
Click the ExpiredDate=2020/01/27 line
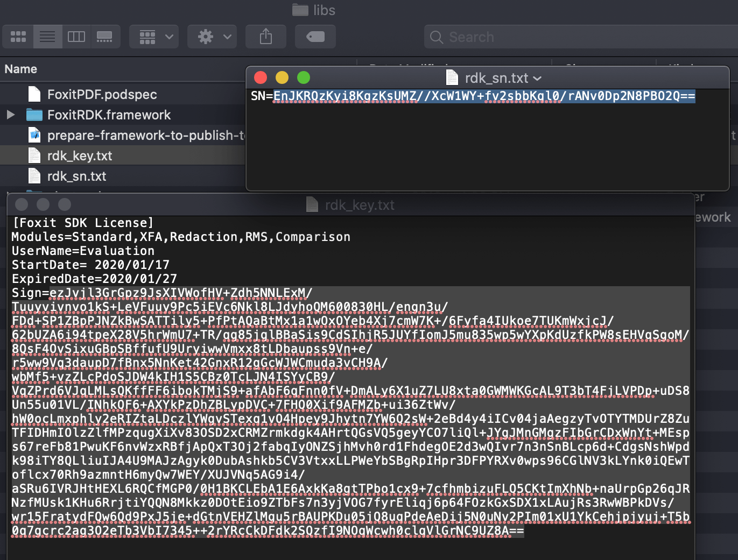[x=94, y=279]
